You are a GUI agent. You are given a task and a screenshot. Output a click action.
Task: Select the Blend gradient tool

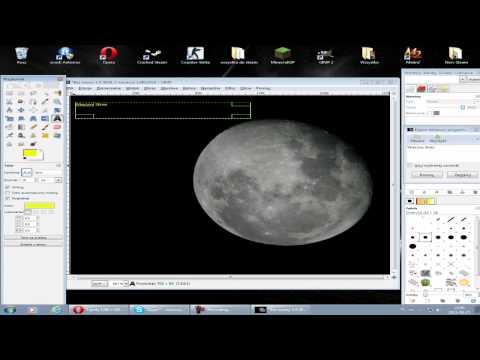[21, 127]
